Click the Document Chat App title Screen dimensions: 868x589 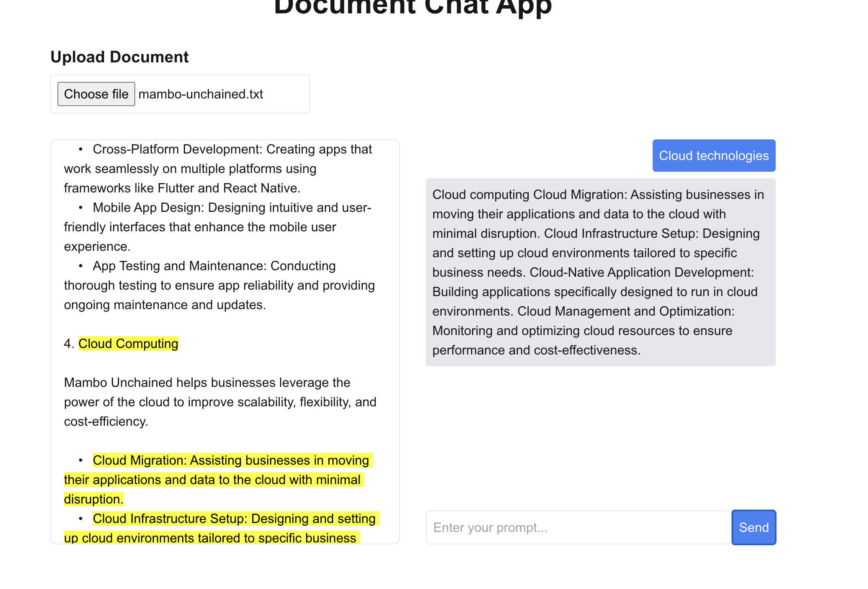click(x=413, y=7)
